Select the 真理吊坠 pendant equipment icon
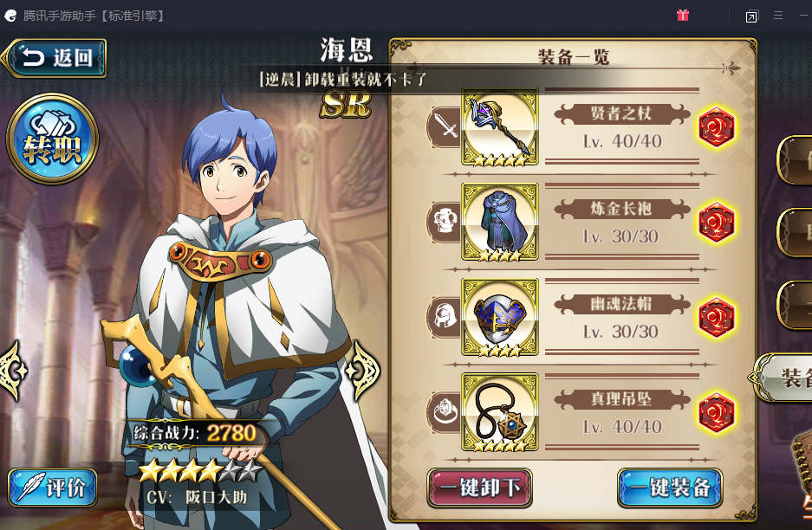812x530 pixels. pyautogui.click(x=500, y=412)
